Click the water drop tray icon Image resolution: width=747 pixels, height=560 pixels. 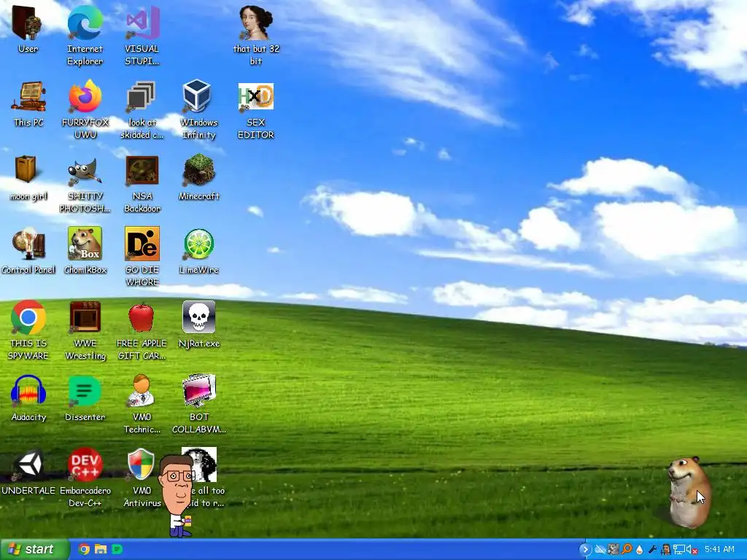[640, 550]
